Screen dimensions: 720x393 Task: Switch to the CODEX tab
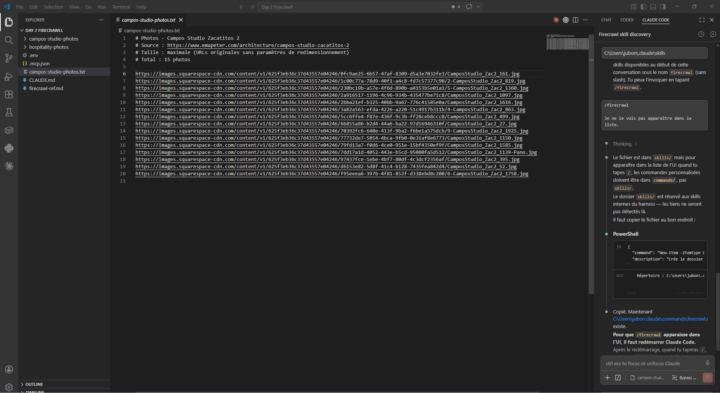click(x=626, y=20)
